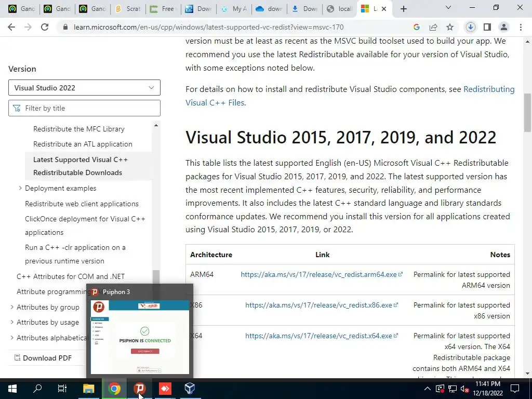Download the vc_redist.x86.exe link

point(321,305)
